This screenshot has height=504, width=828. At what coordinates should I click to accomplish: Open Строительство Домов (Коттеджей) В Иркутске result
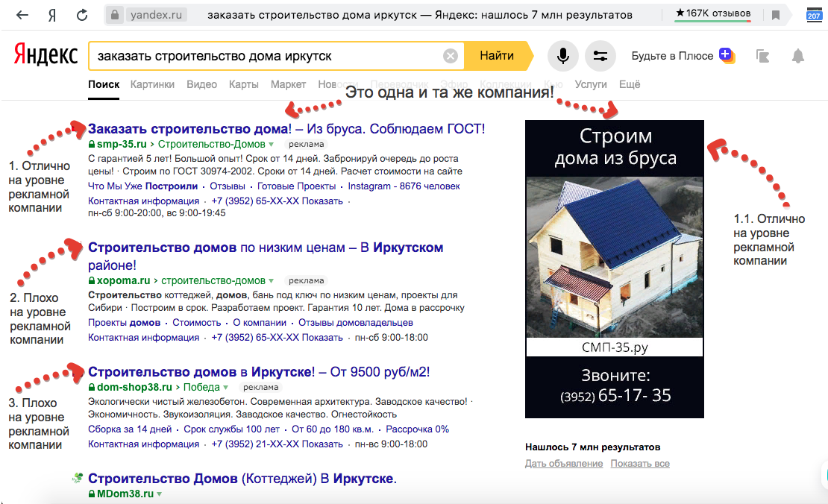click(242, 479)
